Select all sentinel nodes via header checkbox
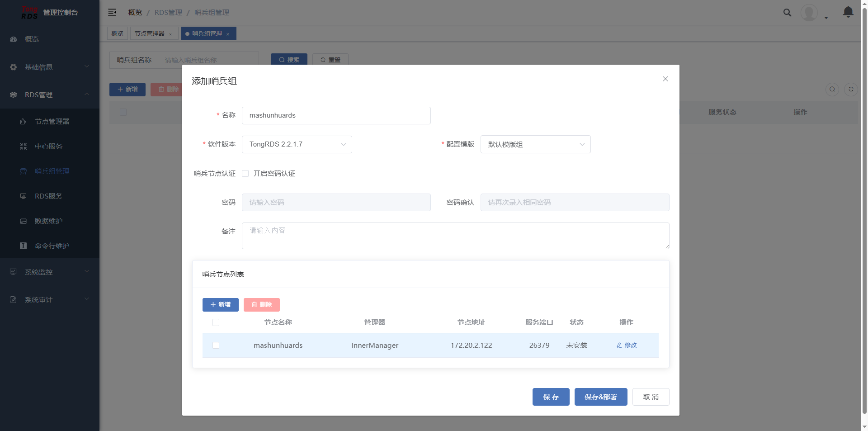This screenshot has width=868, height=431. pos(216,322)
